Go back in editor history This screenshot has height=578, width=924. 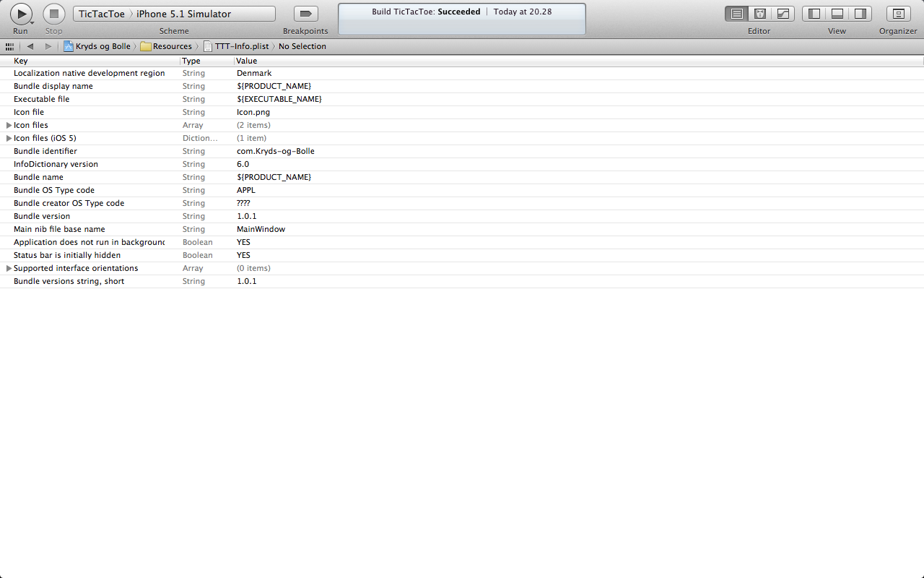coord(30,46)
